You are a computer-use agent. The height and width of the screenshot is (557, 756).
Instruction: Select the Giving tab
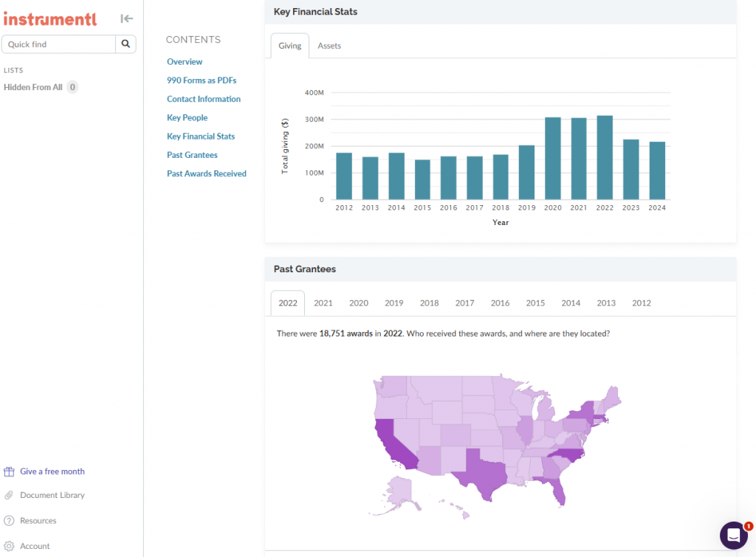[x=289, y=46]
